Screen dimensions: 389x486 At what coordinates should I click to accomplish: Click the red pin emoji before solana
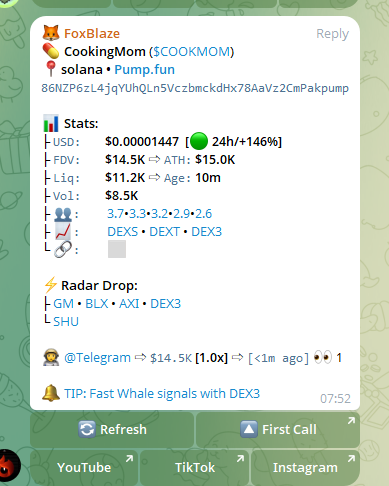click(x=50, y=69)
